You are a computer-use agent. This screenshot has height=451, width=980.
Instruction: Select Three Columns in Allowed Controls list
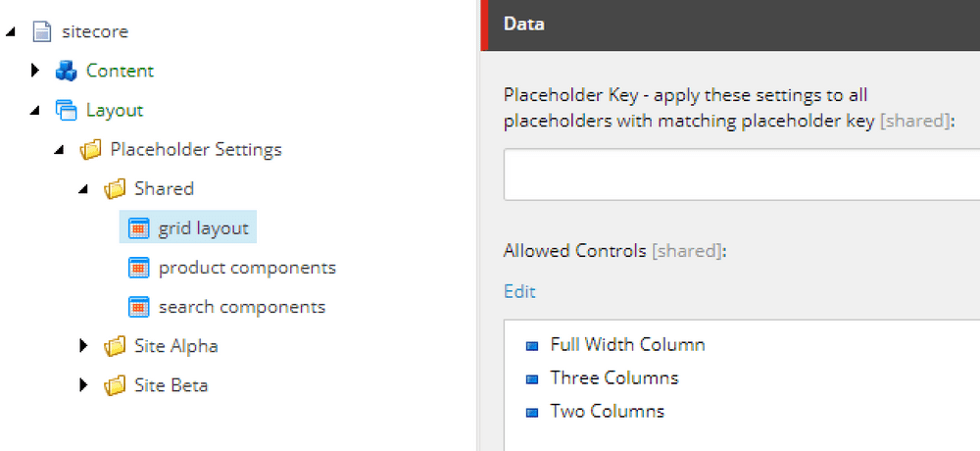[613, 377]
